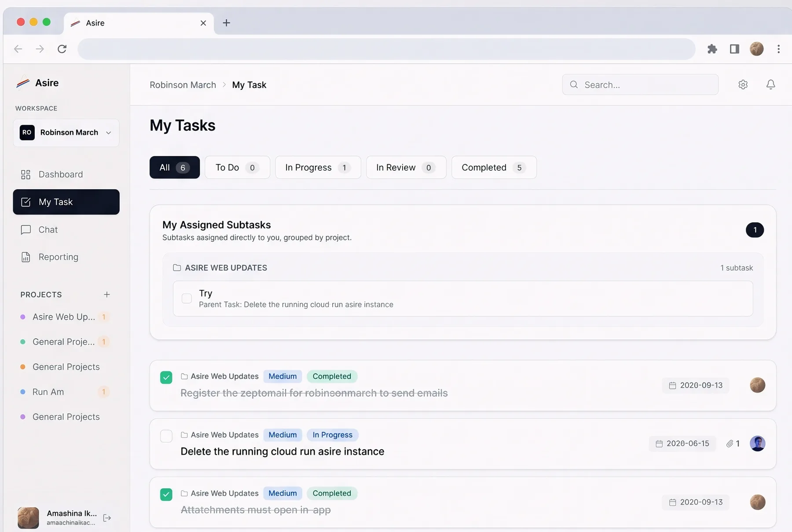The height and width of the screenshot is (532, 792).
Task: Open notifications bell icon
Action: pos(770,84)
